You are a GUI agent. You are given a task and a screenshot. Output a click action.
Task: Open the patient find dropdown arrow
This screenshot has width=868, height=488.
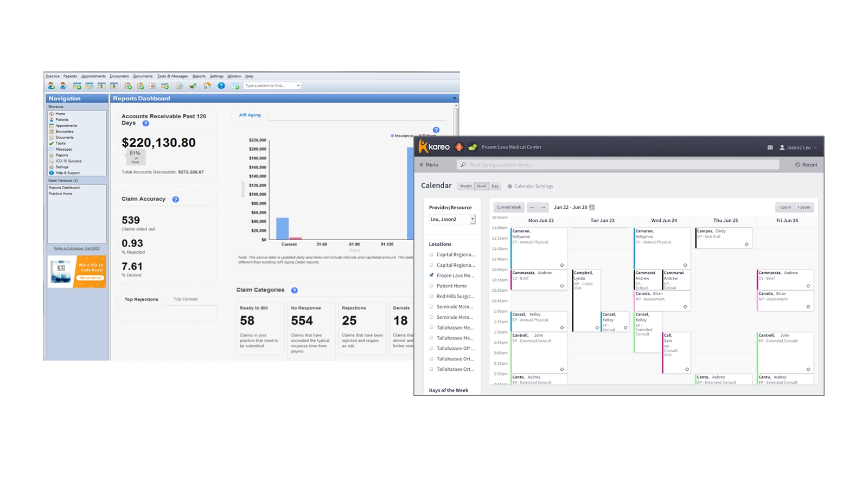click(x=298, y=86)
